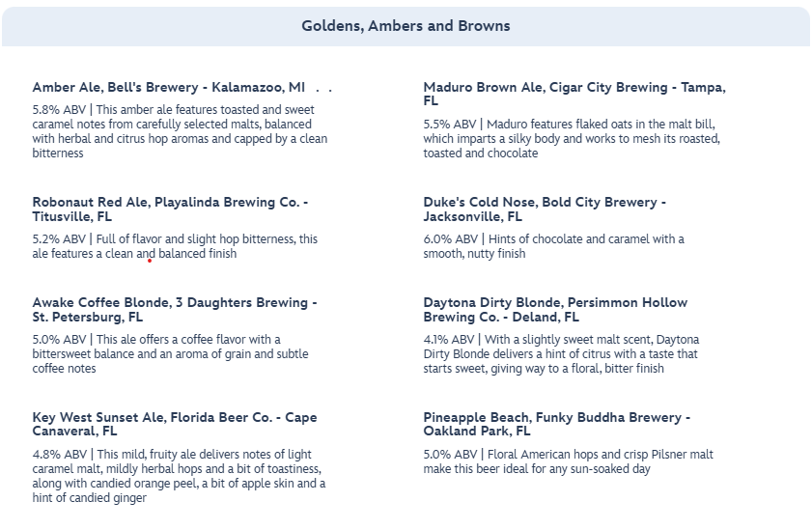
Task: Click the Robonaut Red Ale, Playalinda Brewing heading
Action: (170, 209)
